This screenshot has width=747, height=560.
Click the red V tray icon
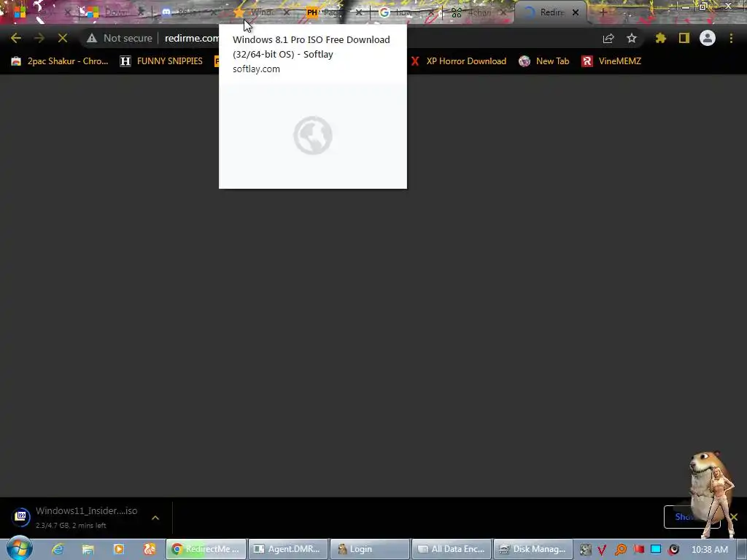[602, 550]
